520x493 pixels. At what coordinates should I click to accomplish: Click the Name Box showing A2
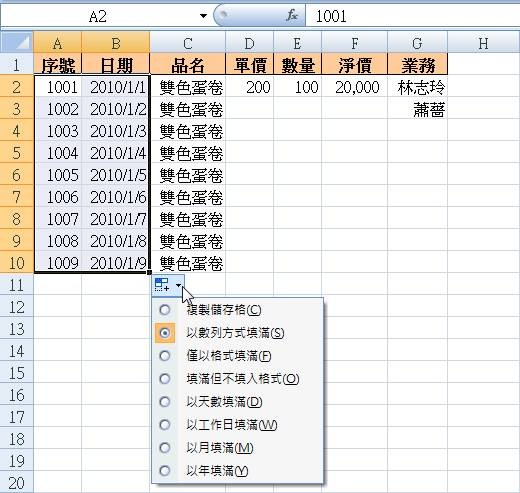(98, 16)
